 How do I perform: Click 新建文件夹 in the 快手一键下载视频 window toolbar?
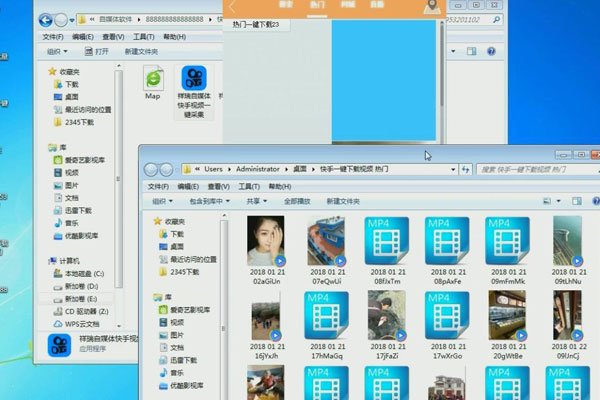[343, 201]
